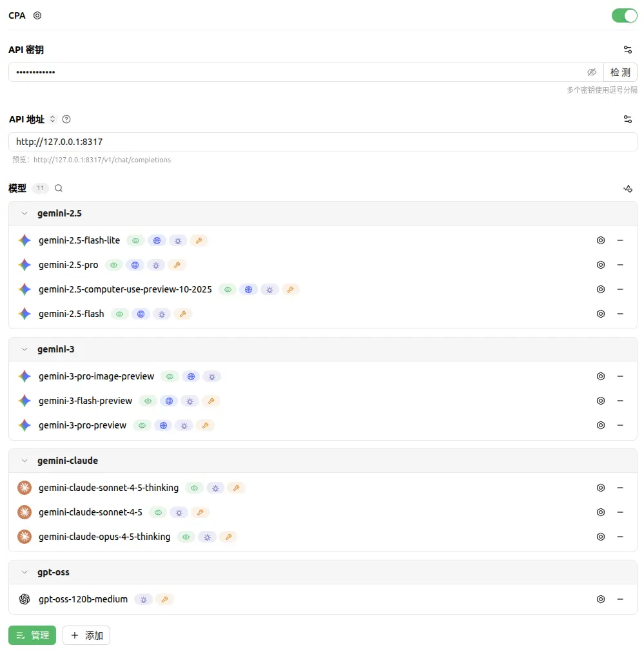The image size is (644, 652).
Task: Run model health check icon
Action: coord(628,189)
